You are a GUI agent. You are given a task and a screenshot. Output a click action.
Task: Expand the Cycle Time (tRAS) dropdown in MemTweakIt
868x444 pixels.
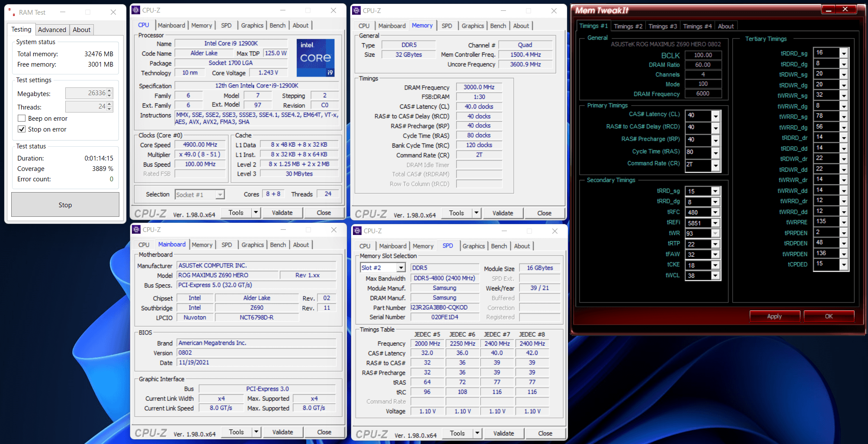716,153
